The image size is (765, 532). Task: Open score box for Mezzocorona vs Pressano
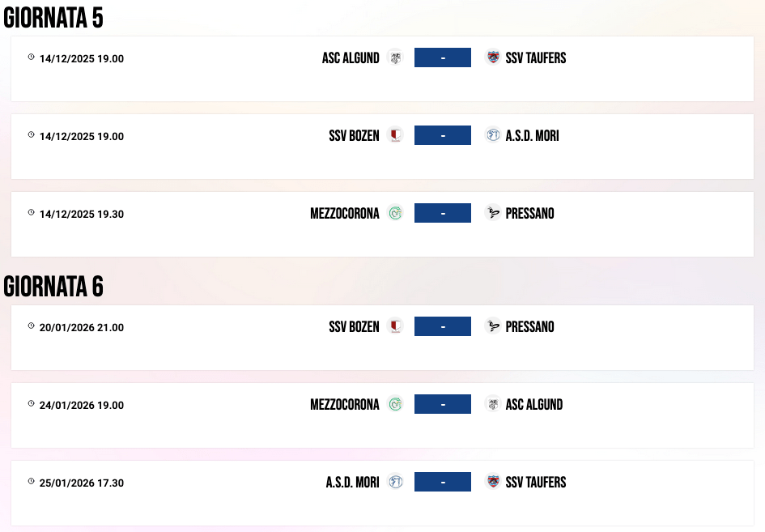tap(443, 213)
